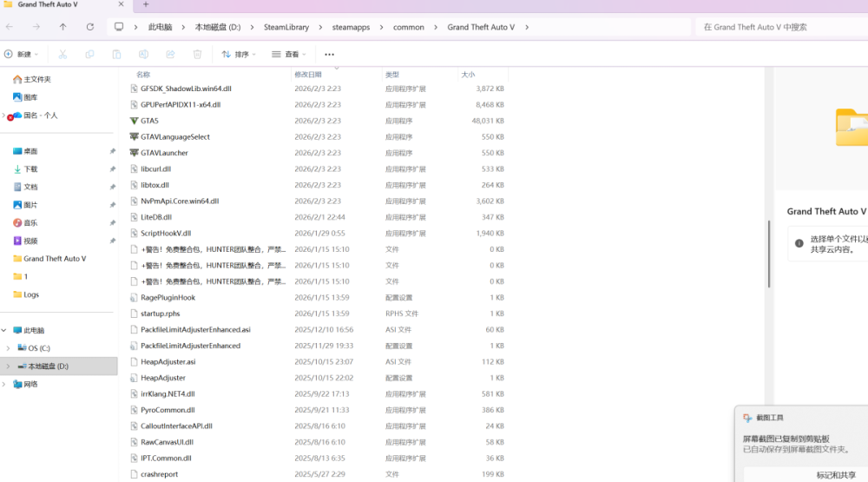Click the vertical scrollbar of file list
This screenshot has height=482, width=868.
tap(767, 252)
